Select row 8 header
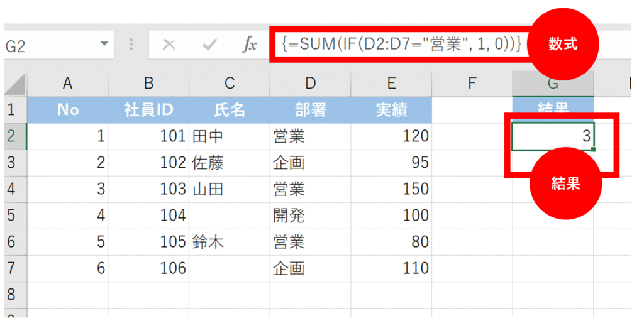644x328 pixels. pyautogui.click(x=13, y=294)
